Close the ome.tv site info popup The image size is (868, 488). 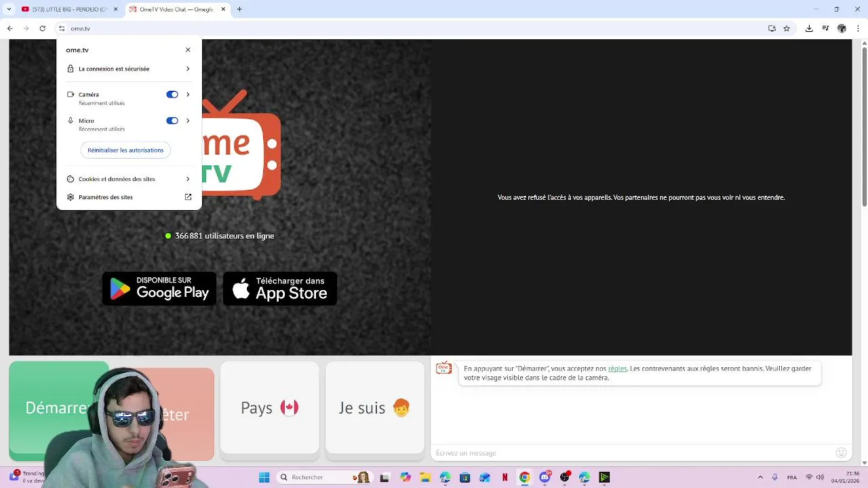188,49
